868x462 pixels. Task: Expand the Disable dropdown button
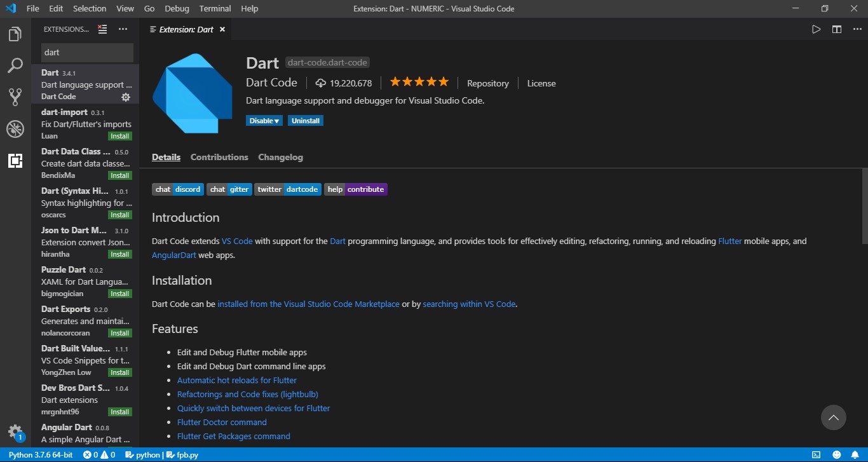(x=264, y=121)
